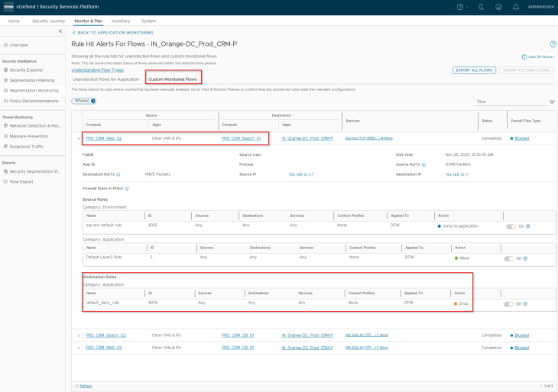Click the Export All Flows button
Screen dimensions: 558x392
473,70
